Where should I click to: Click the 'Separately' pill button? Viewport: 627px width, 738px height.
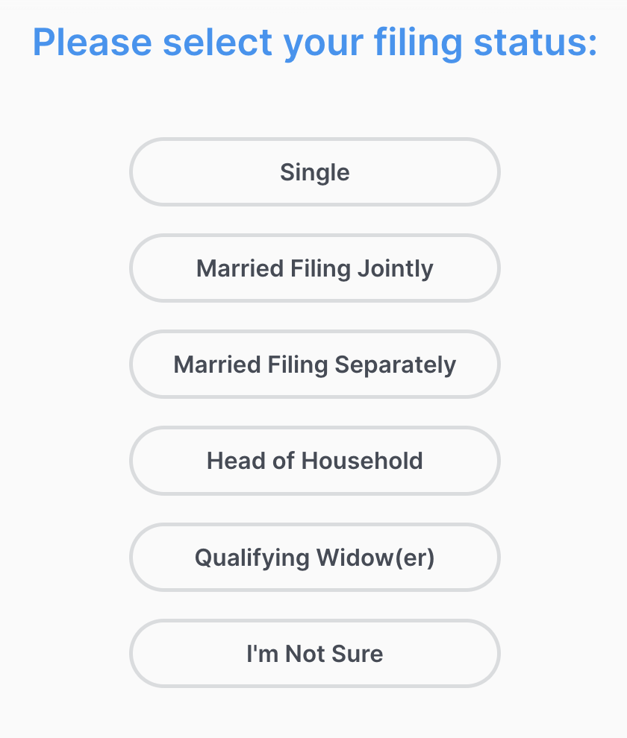point(314,364)
